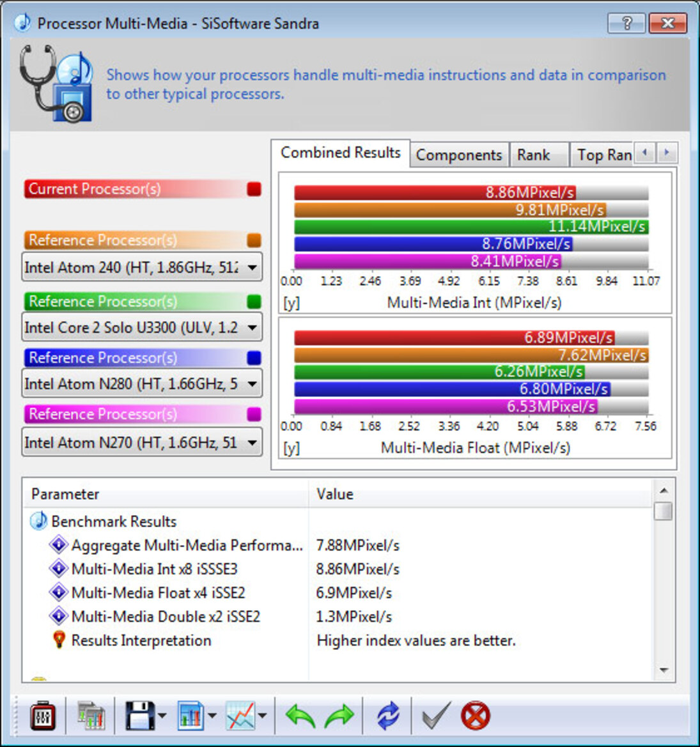Screen dimensions: 700x747
Task: Select the Results Interpretation row
Action: point(338,640)
